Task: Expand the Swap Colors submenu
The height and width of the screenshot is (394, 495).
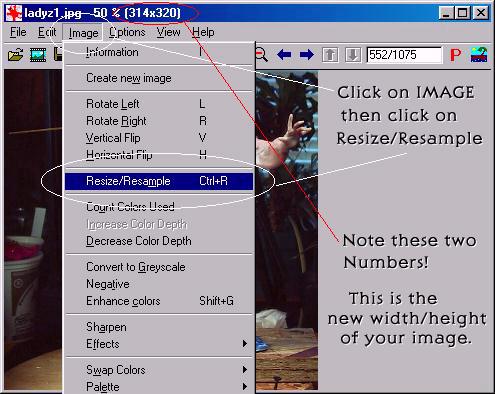Action: click(x=159, y=370)
